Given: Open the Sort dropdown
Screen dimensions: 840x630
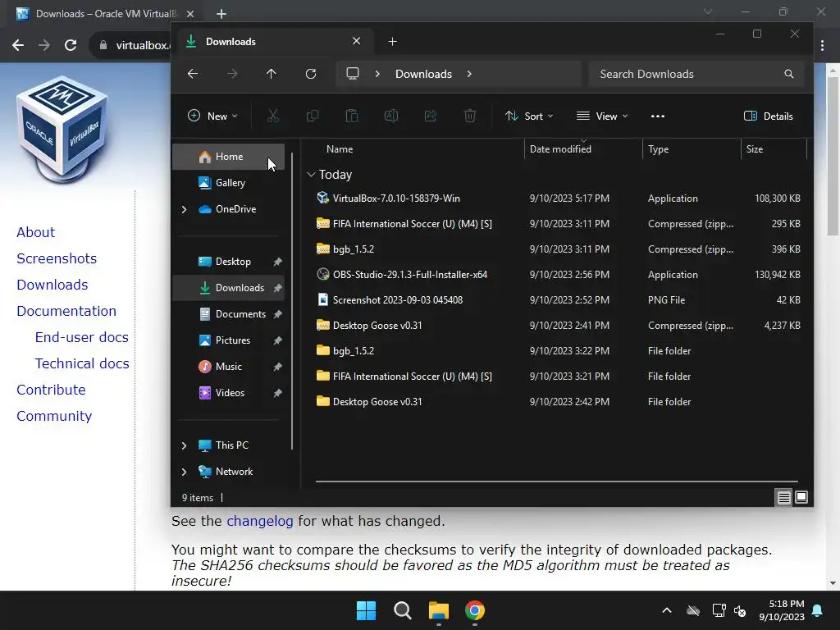Looking at the screenshot, I should point(529,116).
